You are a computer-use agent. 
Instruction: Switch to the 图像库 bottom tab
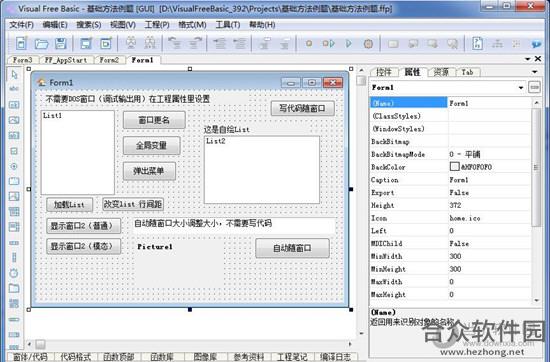(x=205, y=357)
